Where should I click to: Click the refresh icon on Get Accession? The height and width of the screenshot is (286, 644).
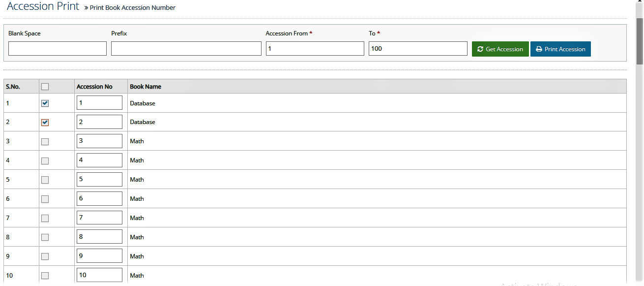(x=480, y=49)
